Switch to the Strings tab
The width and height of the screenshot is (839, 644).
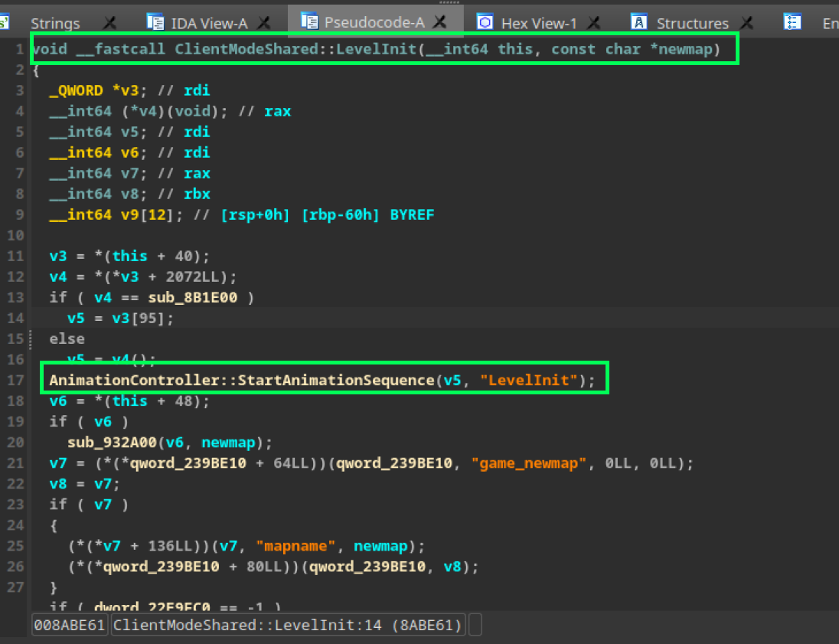[55, 23]
